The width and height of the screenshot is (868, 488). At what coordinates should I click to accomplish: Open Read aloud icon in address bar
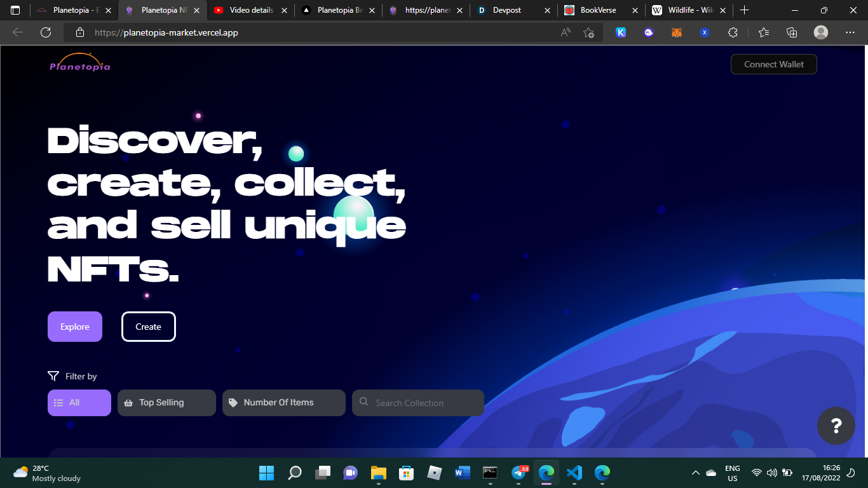(566, 32)
